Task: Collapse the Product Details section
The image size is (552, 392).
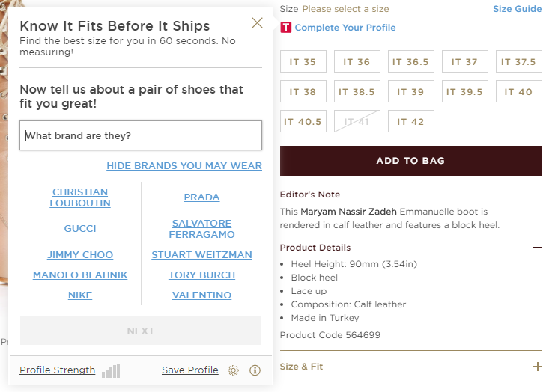Action: point(537,248)
